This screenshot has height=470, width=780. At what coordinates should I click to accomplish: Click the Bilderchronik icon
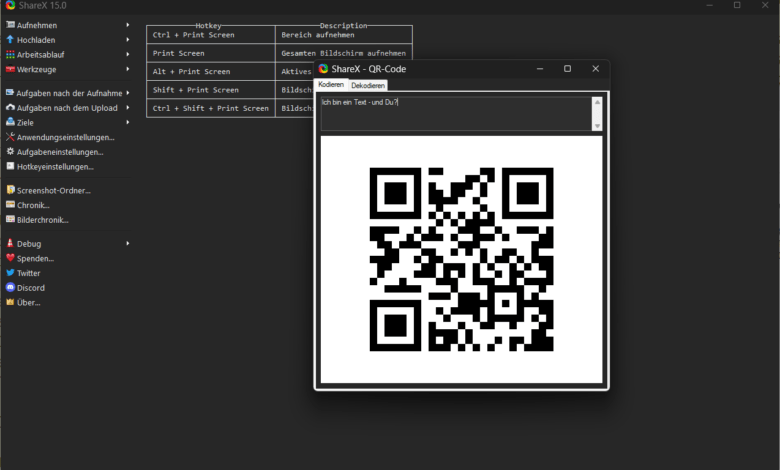(10, 219)
